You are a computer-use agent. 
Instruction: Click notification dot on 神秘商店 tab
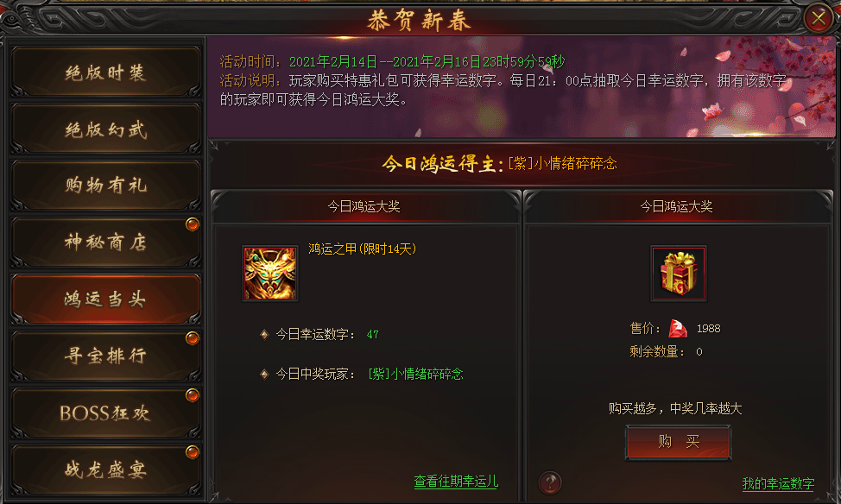pos(193,224)
